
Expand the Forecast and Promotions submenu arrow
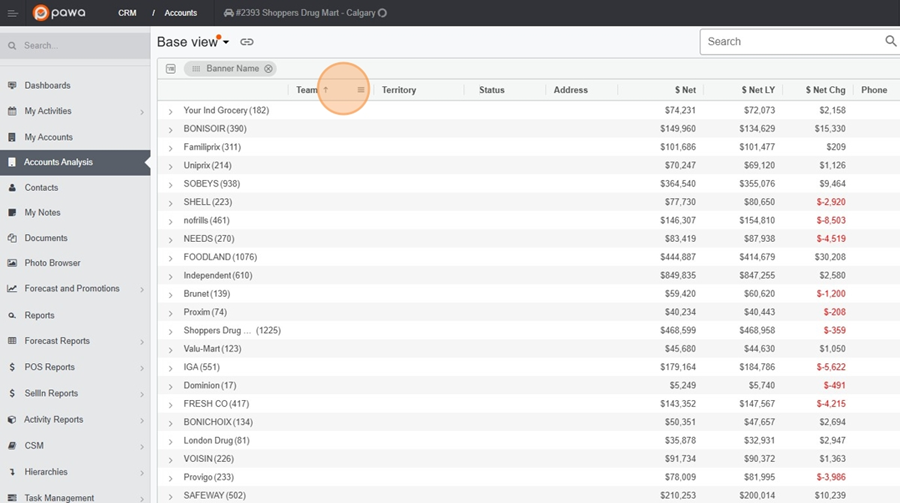142,289
